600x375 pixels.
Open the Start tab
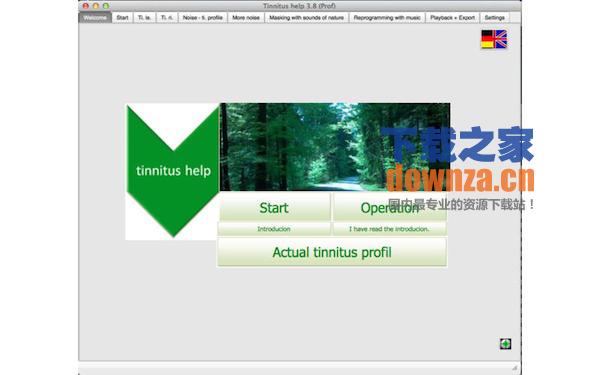122,18
